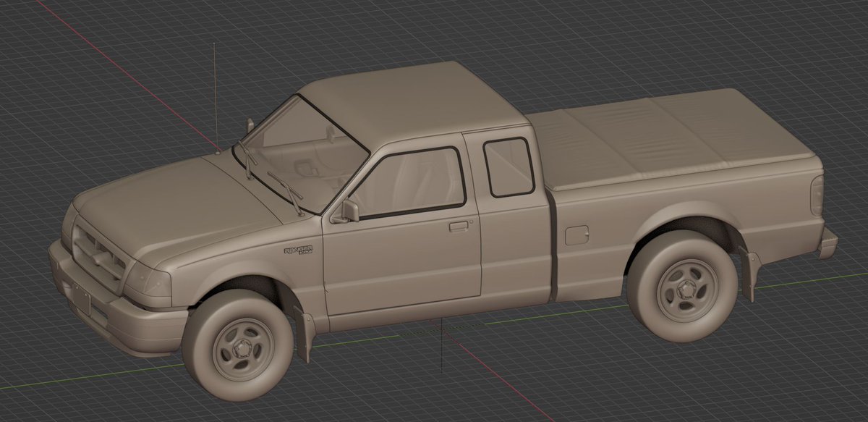Select the driver door handle
The height and width of the screenshot is (422, 868).
point(459,226)
